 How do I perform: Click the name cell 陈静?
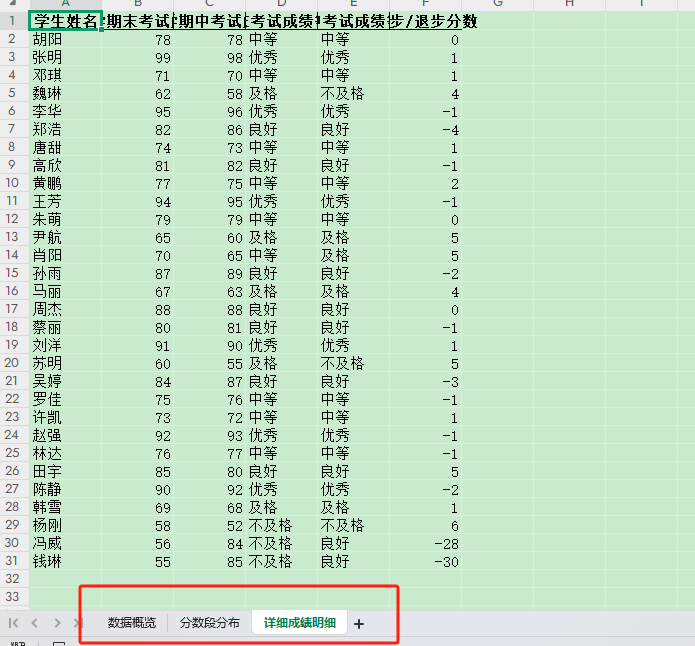point(65,489)
